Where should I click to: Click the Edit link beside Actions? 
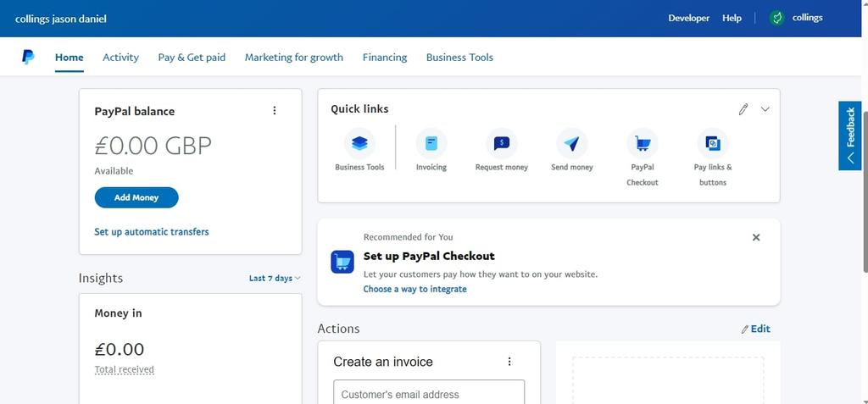click(x=755, y=329)
